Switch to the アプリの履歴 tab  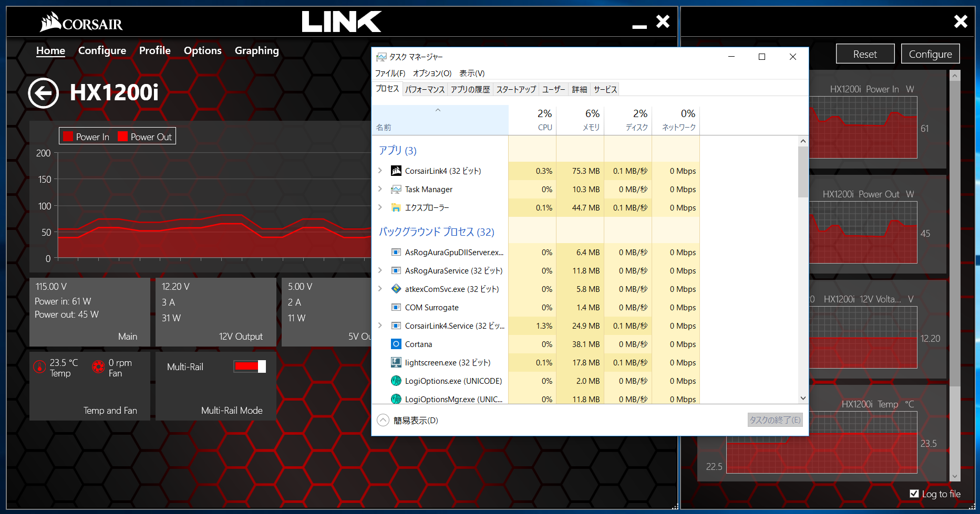(470, 89)
